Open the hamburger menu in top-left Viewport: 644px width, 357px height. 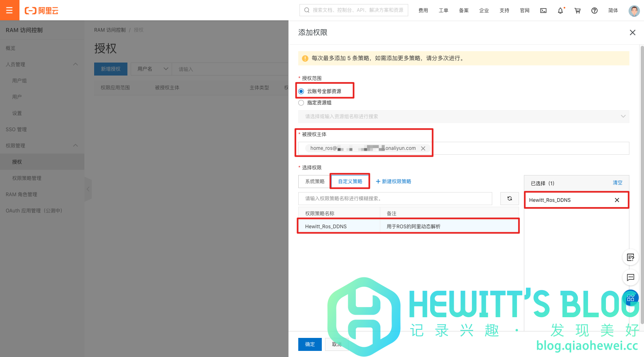click(9, 10)
